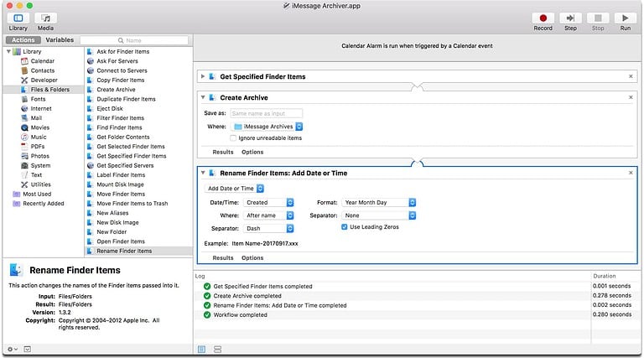
Task: Select Contacts in the library
Action: click(42, 70)
